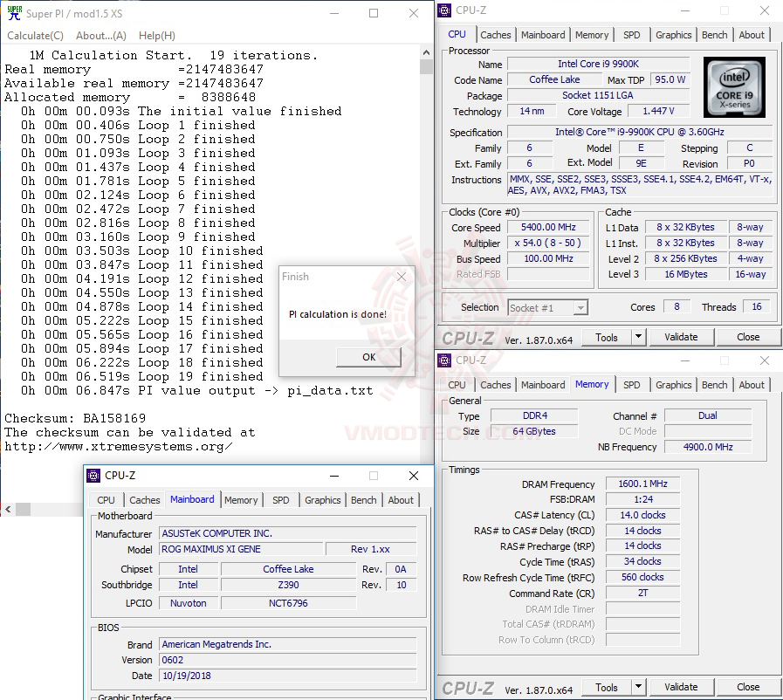Screen dimensions: 783x700
Task: Open the Calculate menu in Super PI
Action: click(x=35, y=36)
